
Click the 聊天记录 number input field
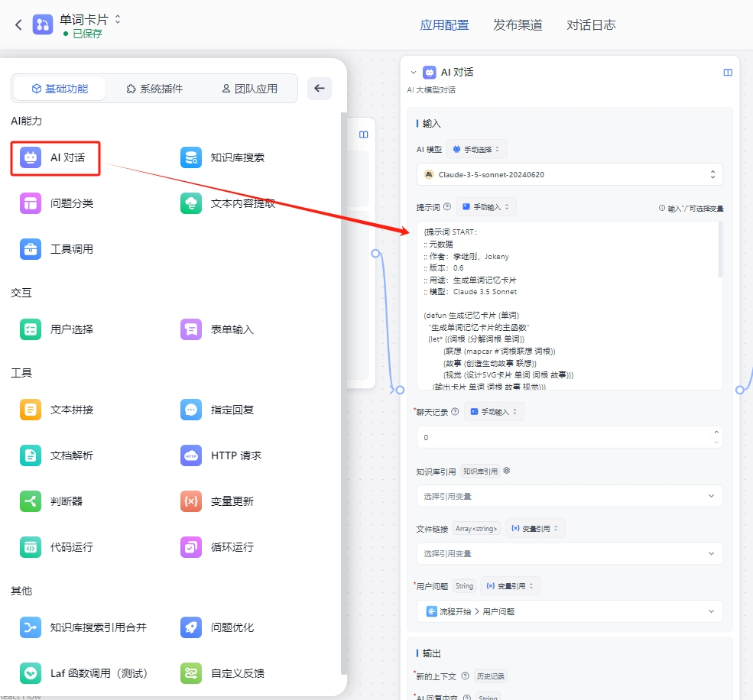tap(570, 437)
